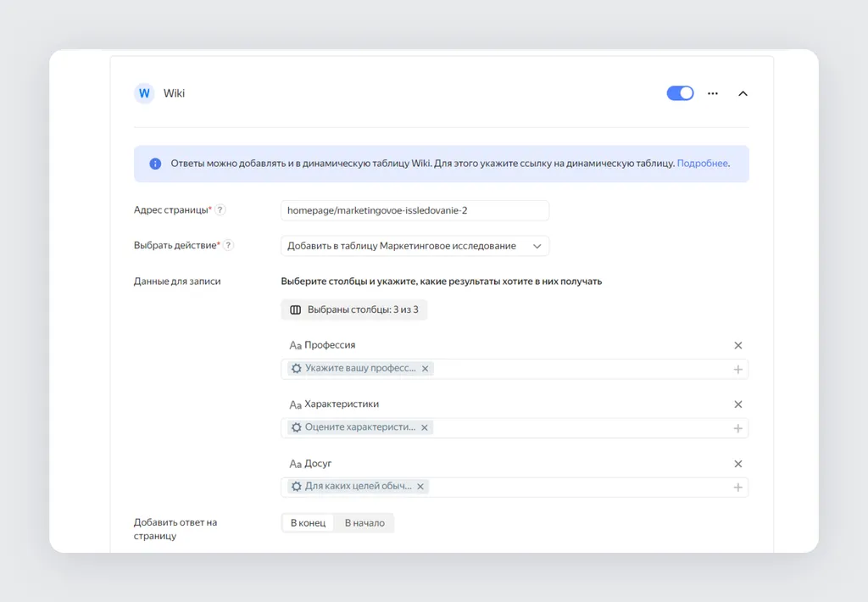The image size is (868, 602).
Task: Click inside the Характеристики value field
Action: 515,428
